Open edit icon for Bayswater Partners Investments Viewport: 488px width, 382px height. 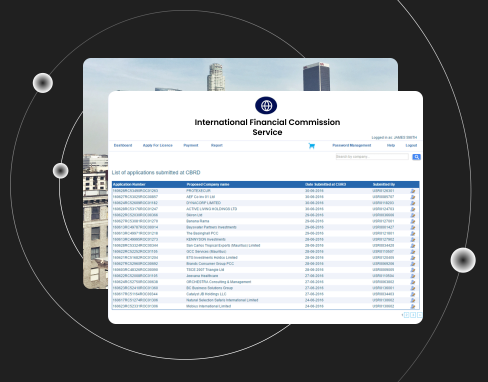click(413, 227)
